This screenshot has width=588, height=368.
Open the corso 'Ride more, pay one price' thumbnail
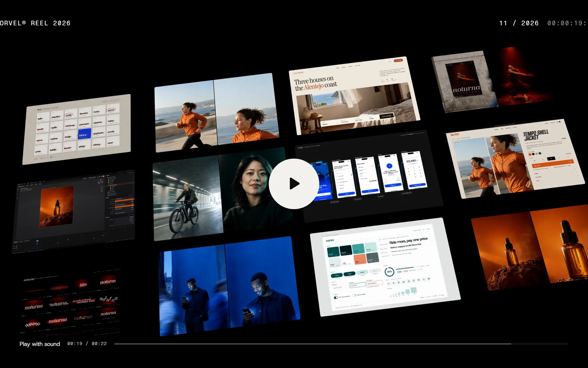tap(385, 267)
